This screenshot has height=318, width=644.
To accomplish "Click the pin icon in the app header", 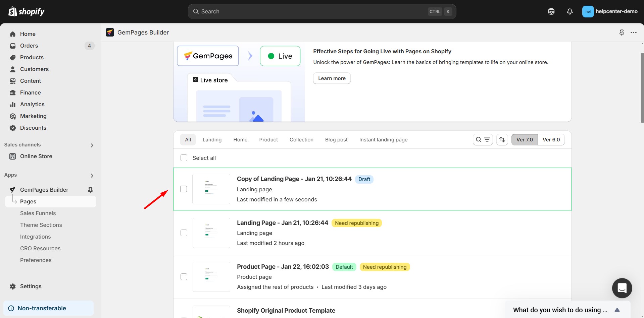I will [x=622, y=33].
